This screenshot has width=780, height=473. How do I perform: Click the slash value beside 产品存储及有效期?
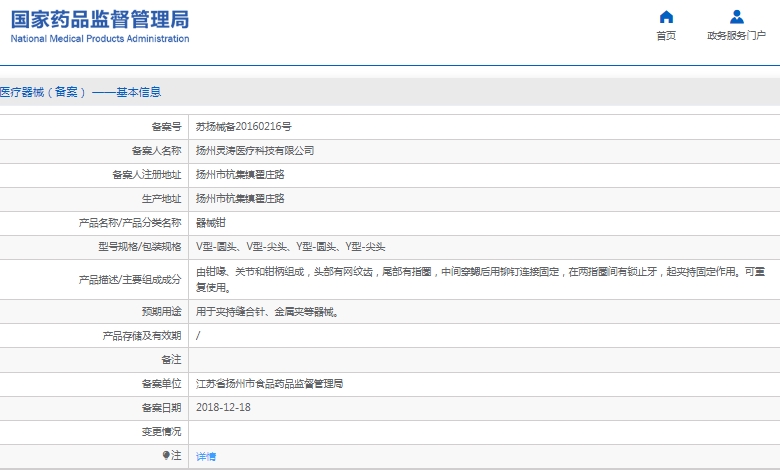[x=198, y=336]
